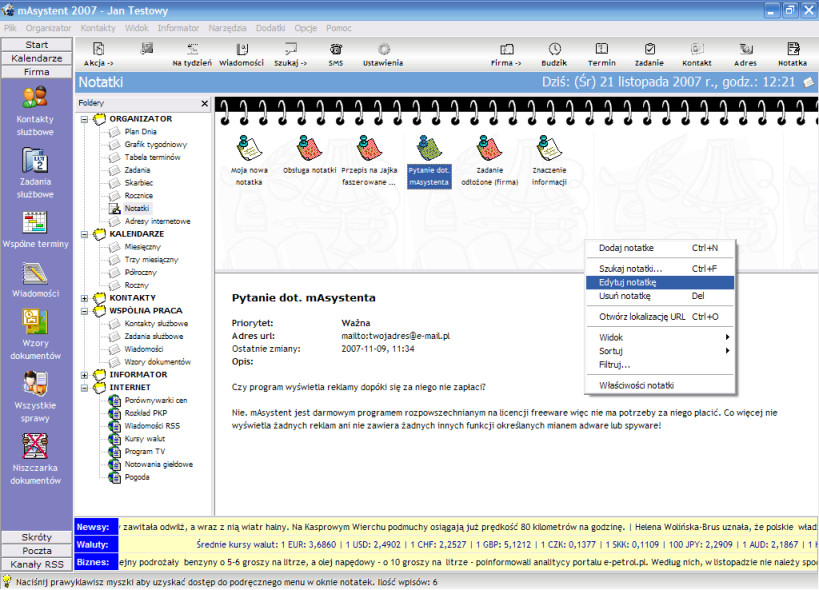
Task: Click the Kanały RSS sidebar button
Action: click(37, 564)
